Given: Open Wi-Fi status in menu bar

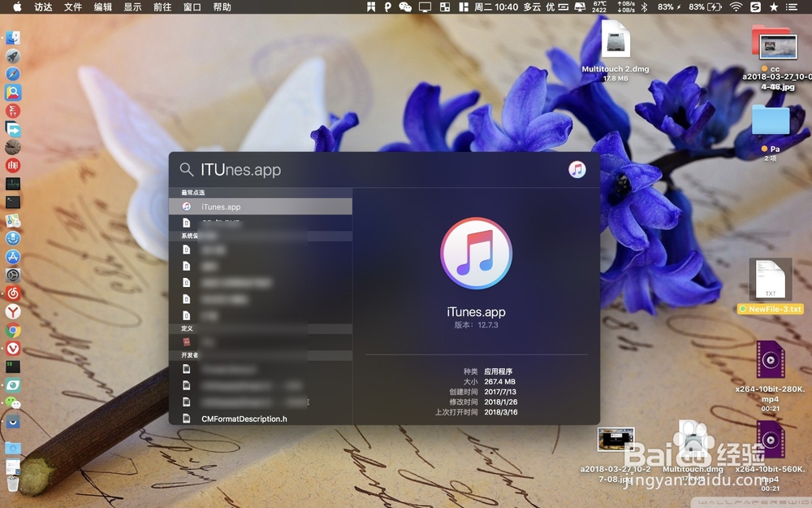Looking at the screenshot, I should 736,7.
